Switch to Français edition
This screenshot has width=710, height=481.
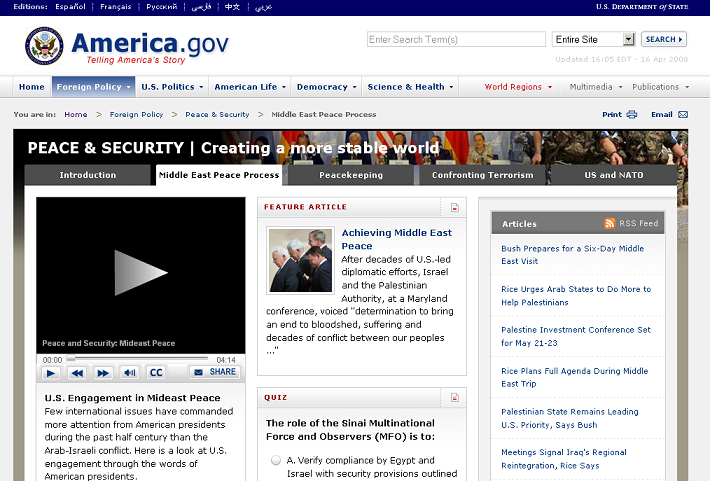click(115, 7)
